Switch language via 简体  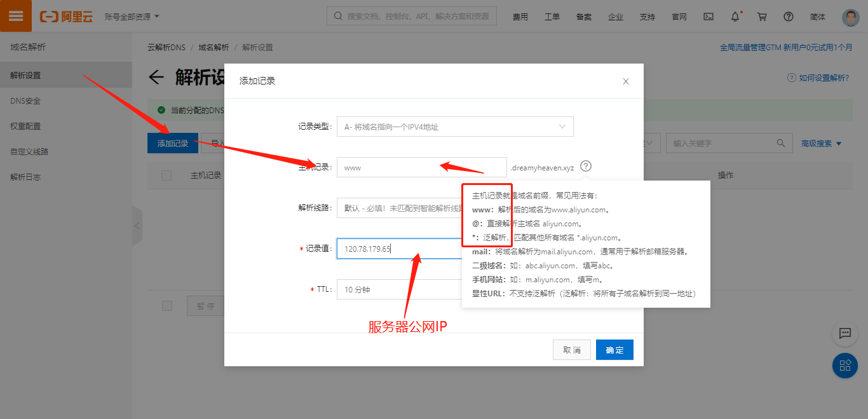pos(818,17)
